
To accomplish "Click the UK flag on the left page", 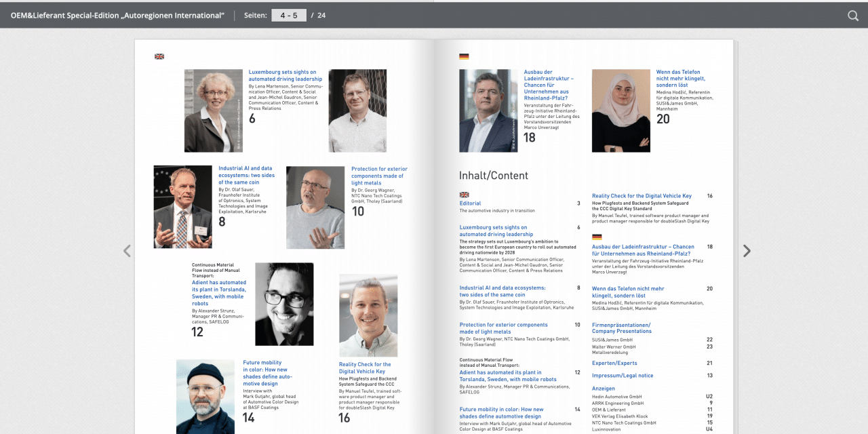I will click(x=159, y=57).
